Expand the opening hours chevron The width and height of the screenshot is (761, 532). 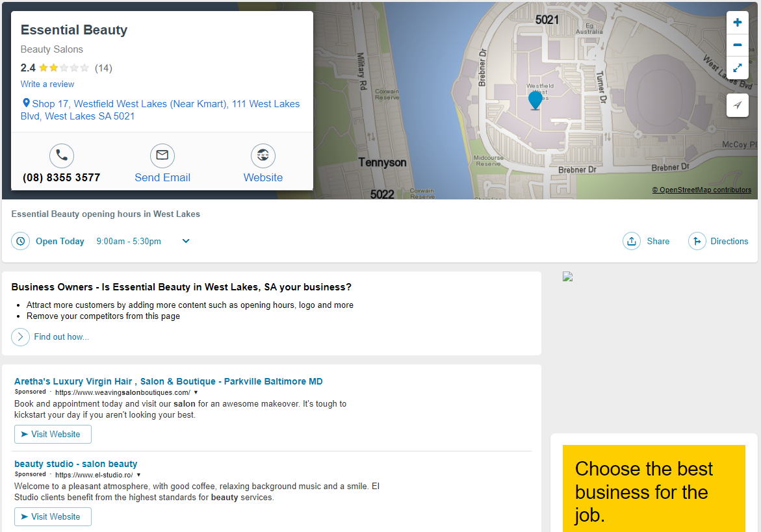pos(186,241)
